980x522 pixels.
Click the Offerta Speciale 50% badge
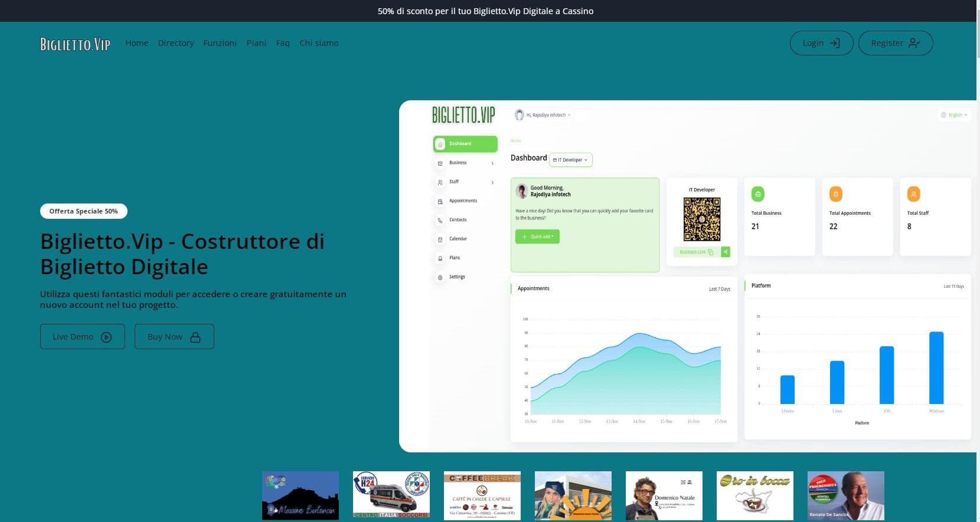[83, 211]
